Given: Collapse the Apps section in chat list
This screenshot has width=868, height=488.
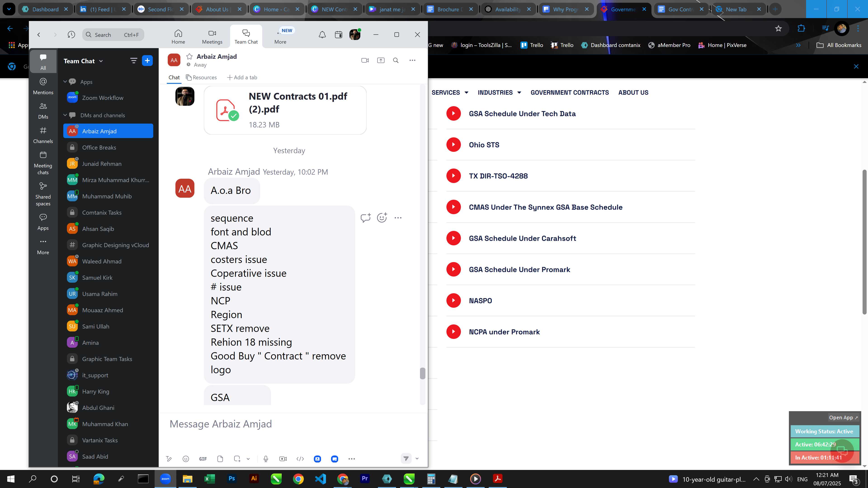Looking at the screenshot, I should 65,82.
